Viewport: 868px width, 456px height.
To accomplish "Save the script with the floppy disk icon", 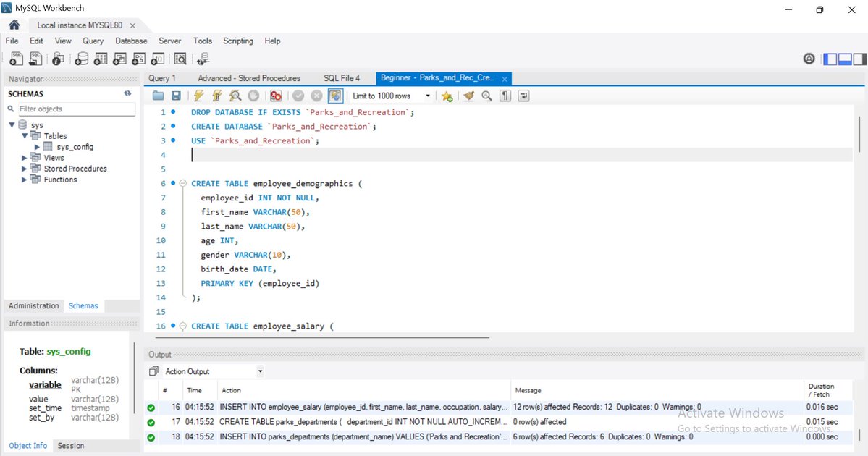I will [x=176, y=96].
